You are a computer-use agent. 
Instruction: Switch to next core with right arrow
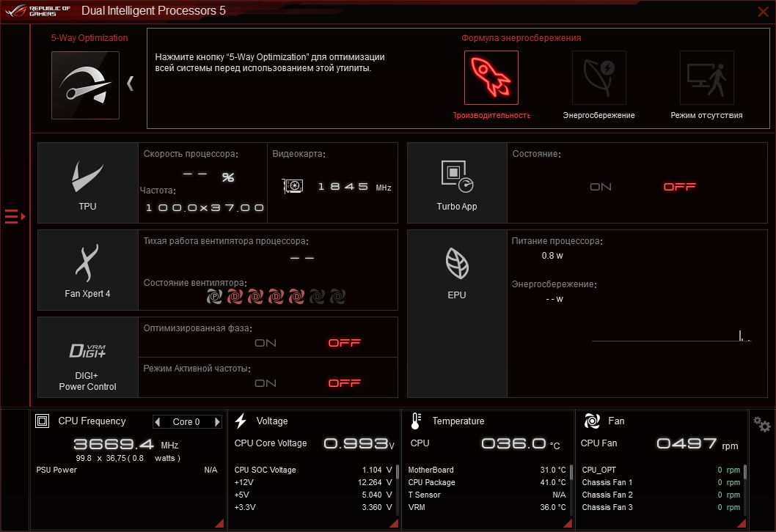tap(217, 422)
